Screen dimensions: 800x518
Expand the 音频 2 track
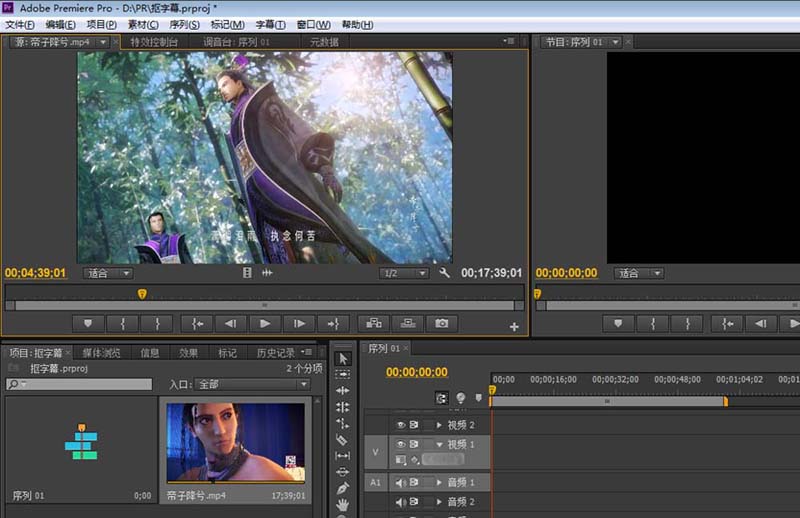click(x=439, y=502)
